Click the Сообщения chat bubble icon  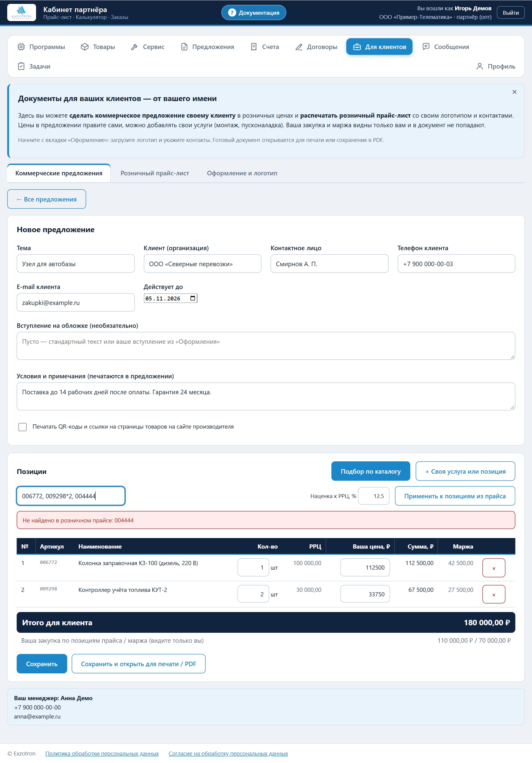tap(426, 47)
